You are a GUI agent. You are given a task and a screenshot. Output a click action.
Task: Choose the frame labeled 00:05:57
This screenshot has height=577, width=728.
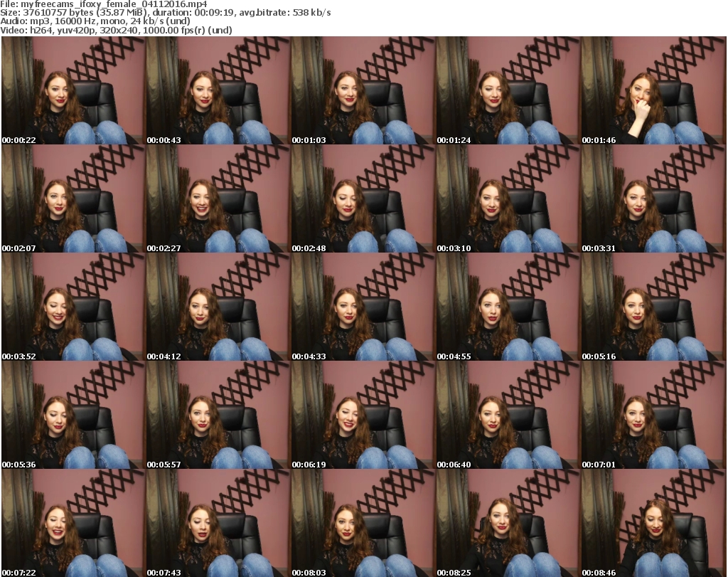pos(218,415)
